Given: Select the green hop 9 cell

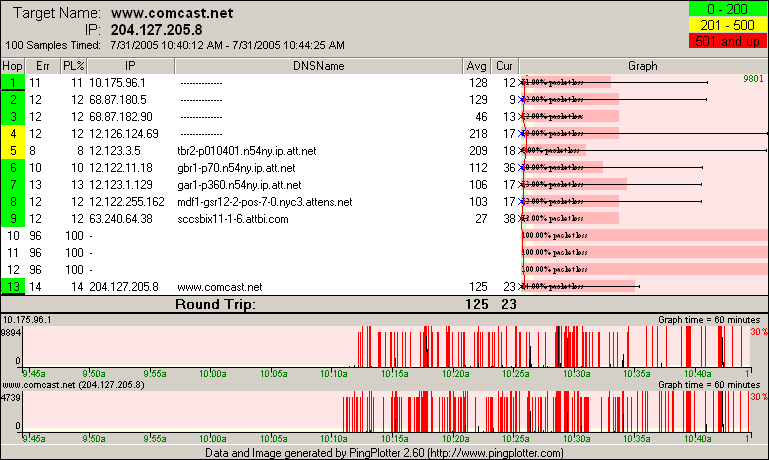Looking at the screenshot, I should click(x=13, y=219).
